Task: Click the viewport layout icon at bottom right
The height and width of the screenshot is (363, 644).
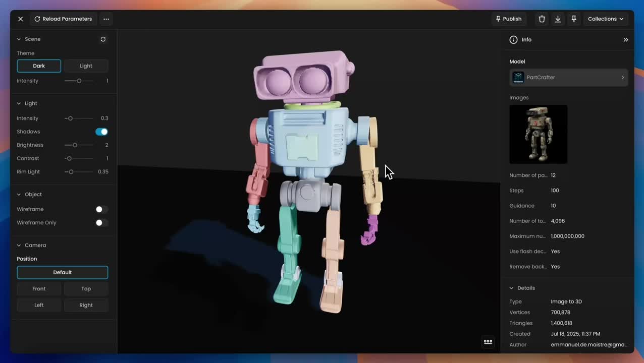Action: (488, 341)
